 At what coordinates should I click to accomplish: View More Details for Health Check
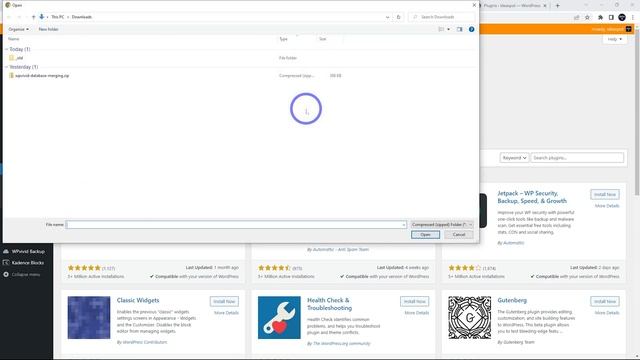417,313
